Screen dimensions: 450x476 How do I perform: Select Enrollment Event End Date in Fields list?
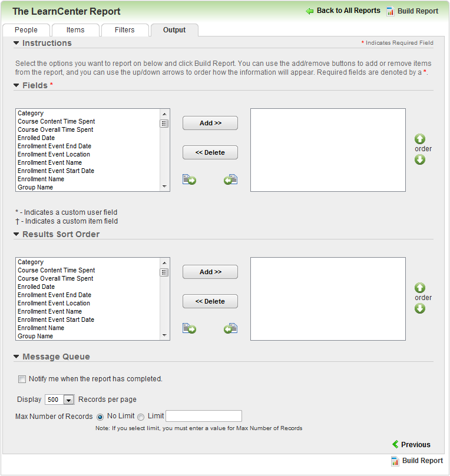point(88,146)
